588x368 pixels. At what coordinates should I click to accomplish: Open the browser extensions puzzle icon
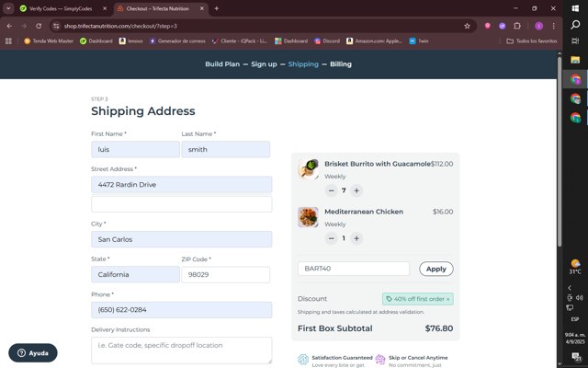pyautogui.click(x=517, y=26)
